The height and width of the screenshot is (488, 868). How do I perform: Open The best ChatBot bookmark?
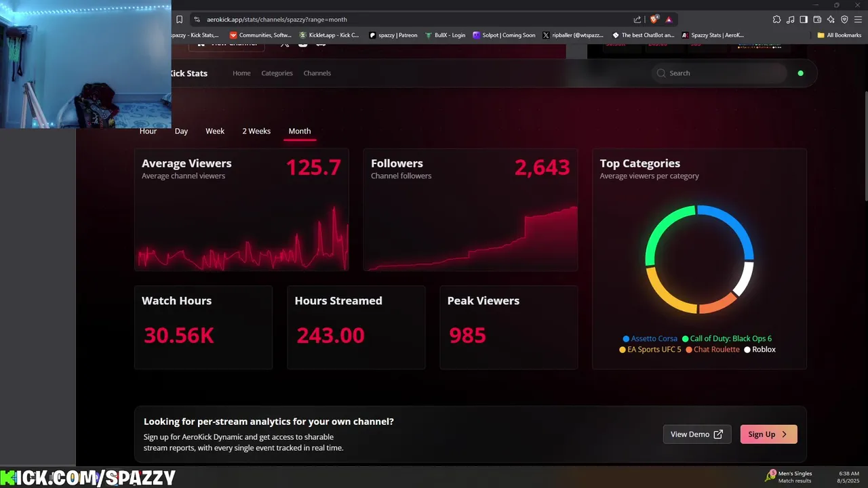click(644, 35)
